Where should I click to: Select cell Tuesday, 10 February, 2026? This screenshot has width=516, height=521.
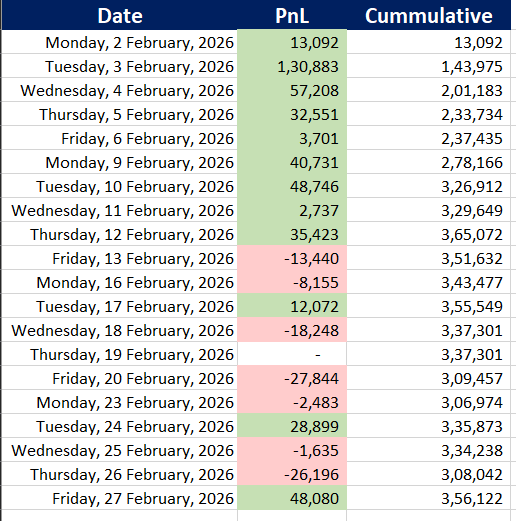[120, 186]
